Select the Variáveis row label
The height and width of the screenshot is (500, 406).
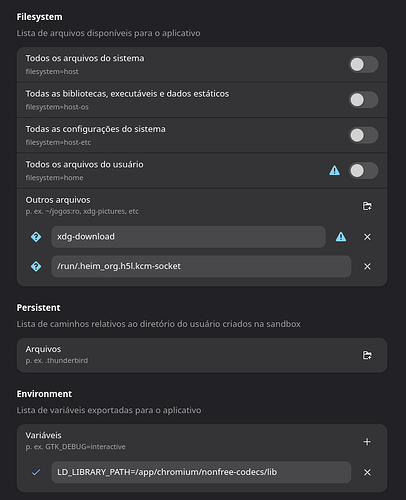pos(44,435)
